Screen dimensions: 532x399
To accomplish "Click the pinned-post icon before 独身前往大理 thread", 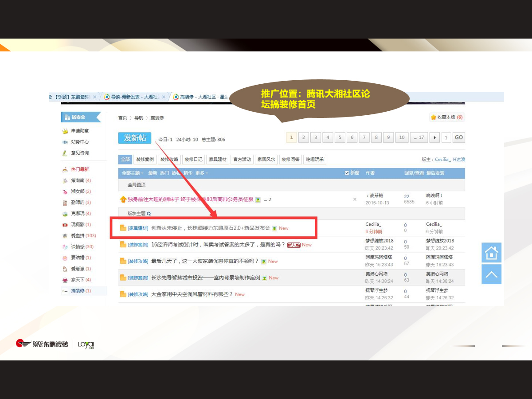I will 123,199.
